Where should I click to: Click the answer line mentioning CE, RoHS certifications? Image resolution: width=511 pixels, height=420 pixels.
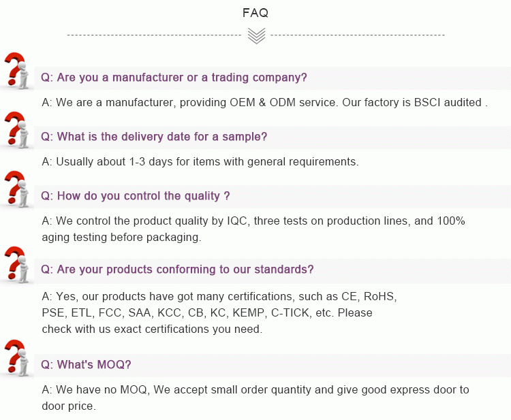(x=219, y=297)
